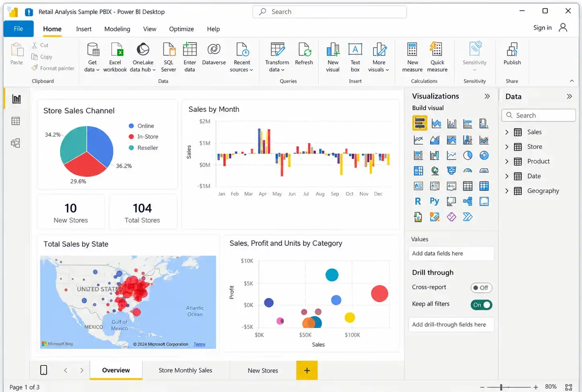582x392 pixels.
Task: Expand the Sales table in Data pane
Action: pyautogui.click(x=507, y=132)
